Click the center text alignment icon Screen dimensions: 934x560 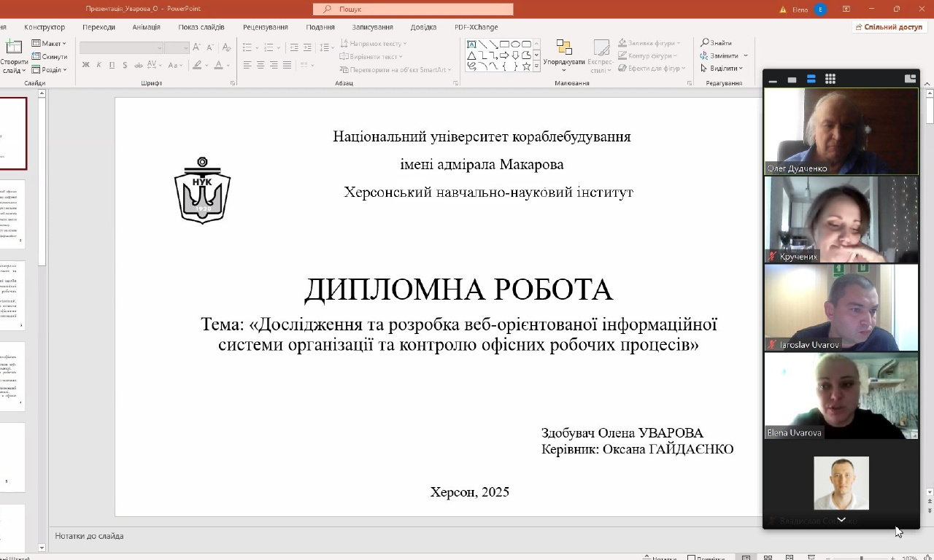tap(260, 65)
